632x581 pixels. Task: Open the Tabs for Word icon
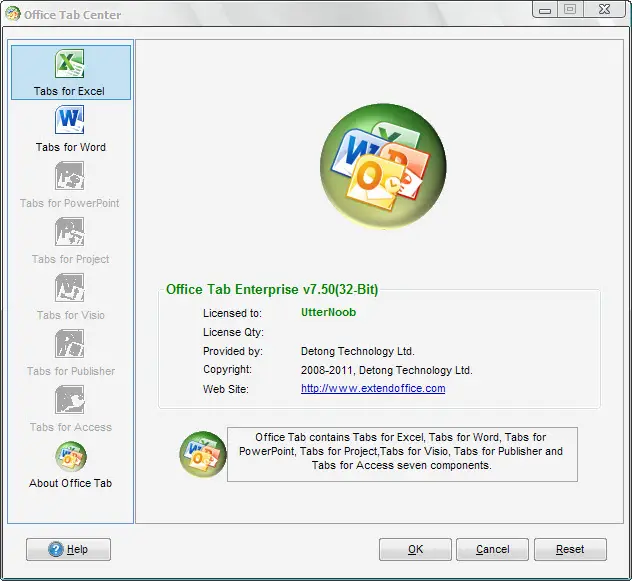69,120
